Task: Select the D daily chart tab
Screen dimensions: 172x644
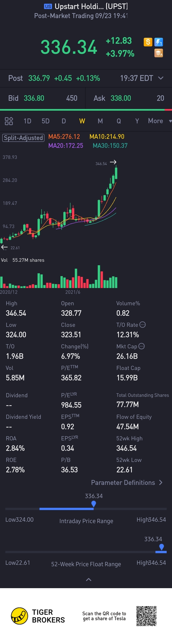Action: [64, 121]
